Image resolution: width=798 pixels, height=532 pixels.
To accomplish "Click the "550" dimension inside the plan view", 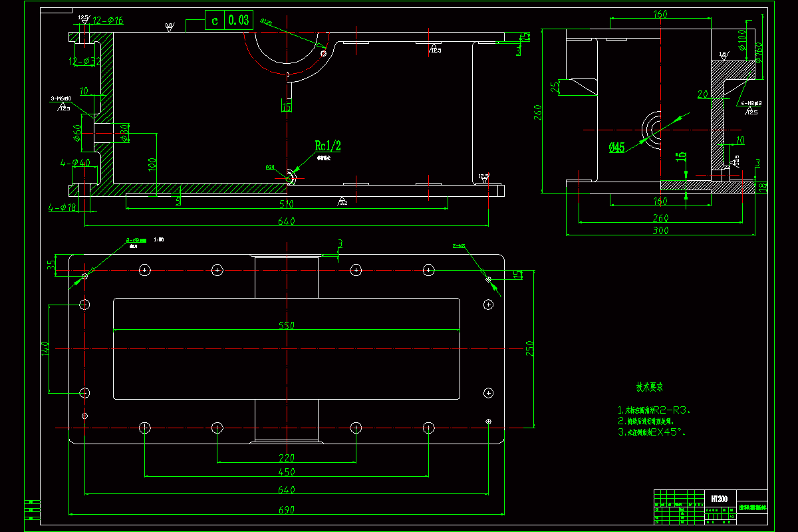I will click(x=287, y=327).
